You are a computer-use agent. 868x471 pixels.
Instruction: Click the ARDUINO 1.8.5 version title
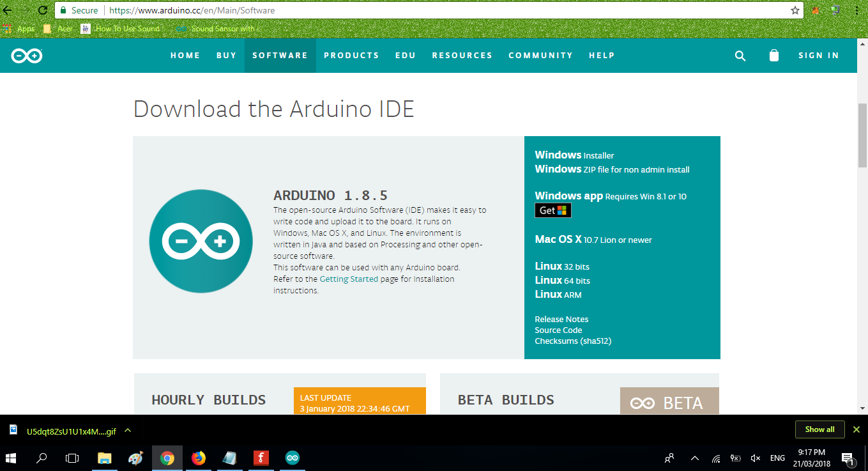click(330, 196)
